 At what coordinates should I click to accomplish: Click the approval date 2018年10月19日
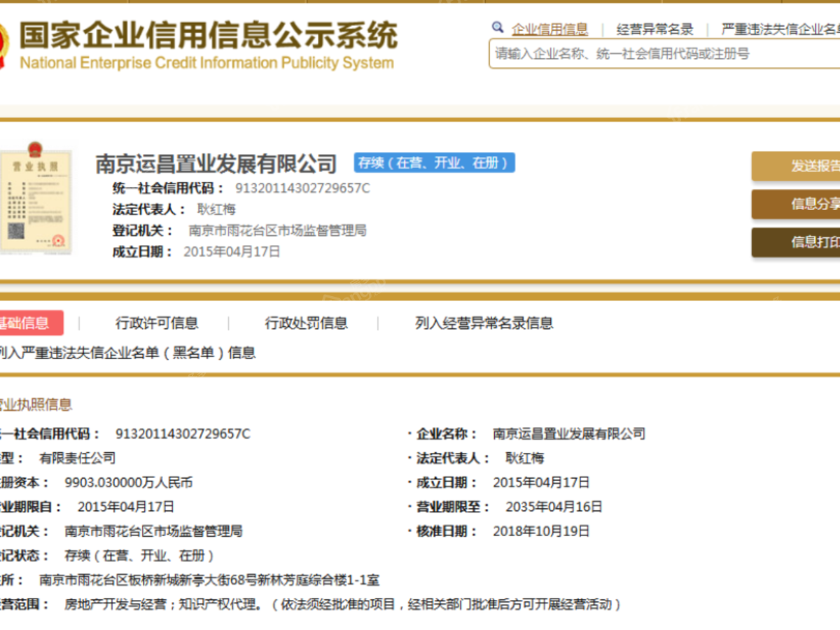tap(541, 531)
